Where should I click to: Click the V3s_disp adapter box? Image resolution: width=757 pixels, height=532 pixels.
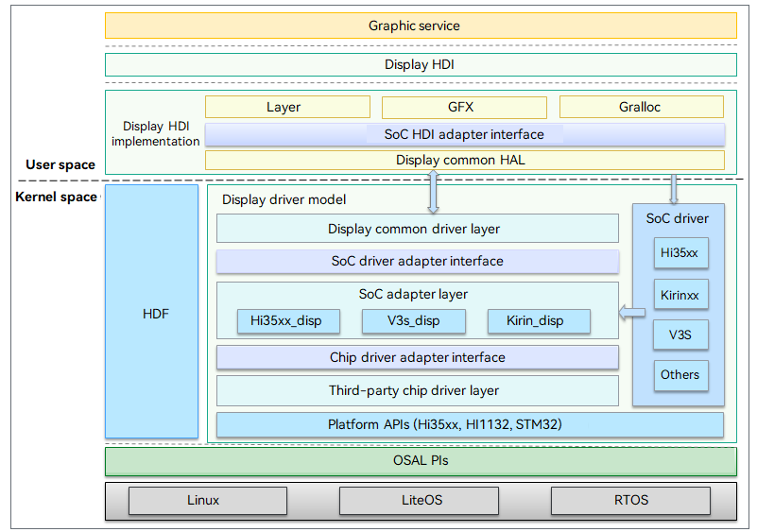pyautogui.click(x=413, y=321)
